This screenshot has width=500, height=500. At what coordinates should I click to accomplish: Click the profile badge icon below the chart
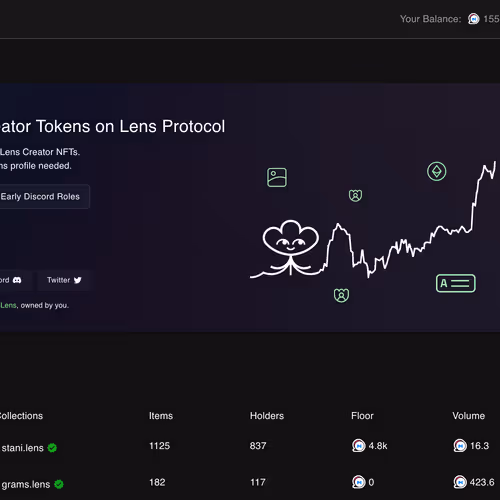341,295
